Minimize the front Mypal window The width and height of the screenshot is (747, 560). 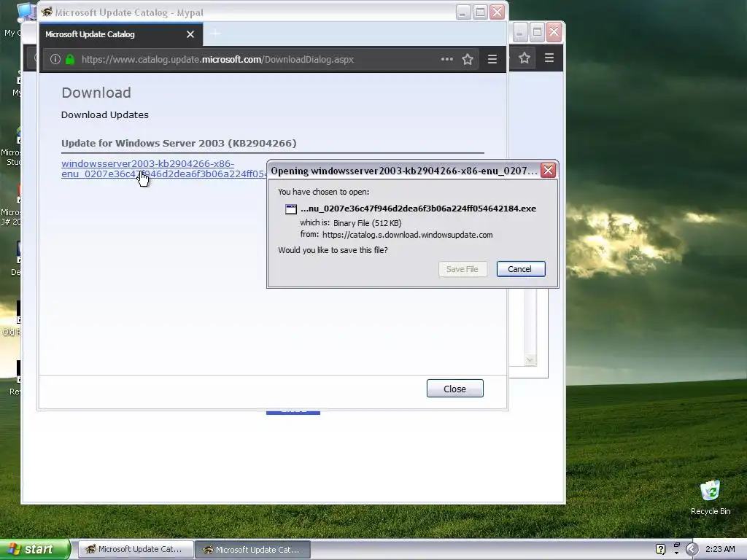pos(463,12)
